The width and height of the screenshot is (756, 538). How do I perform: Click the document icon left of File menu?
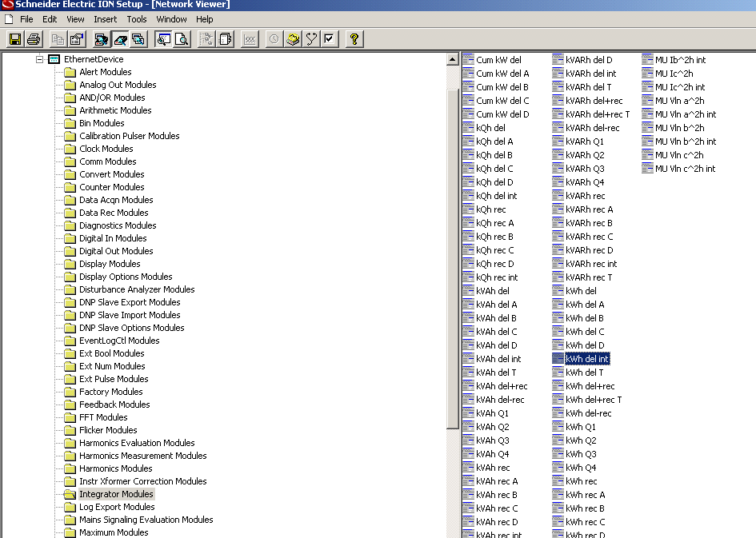[x=9, y=19]
